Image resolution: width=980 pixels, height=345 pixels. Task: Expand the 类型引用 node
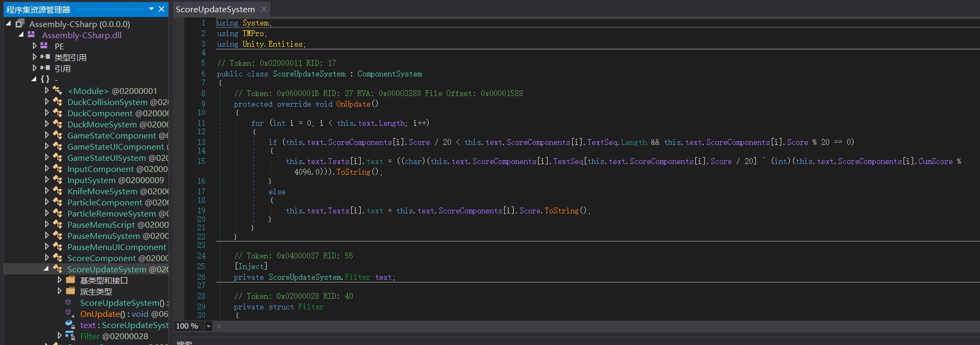35,57
